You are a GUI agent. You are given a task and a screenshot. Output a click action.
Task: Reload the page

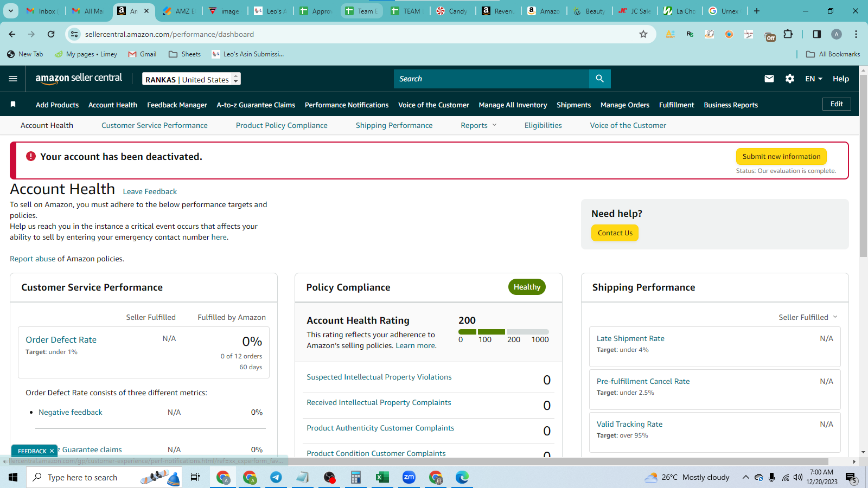(51, 34)
